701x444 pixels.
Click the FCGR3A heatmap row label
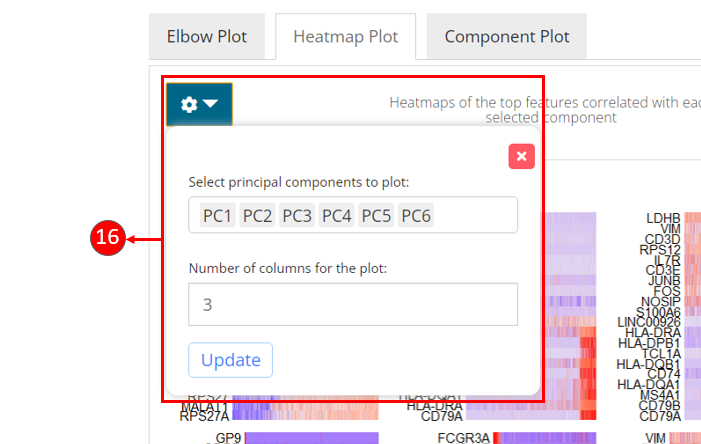coord(463,438)
